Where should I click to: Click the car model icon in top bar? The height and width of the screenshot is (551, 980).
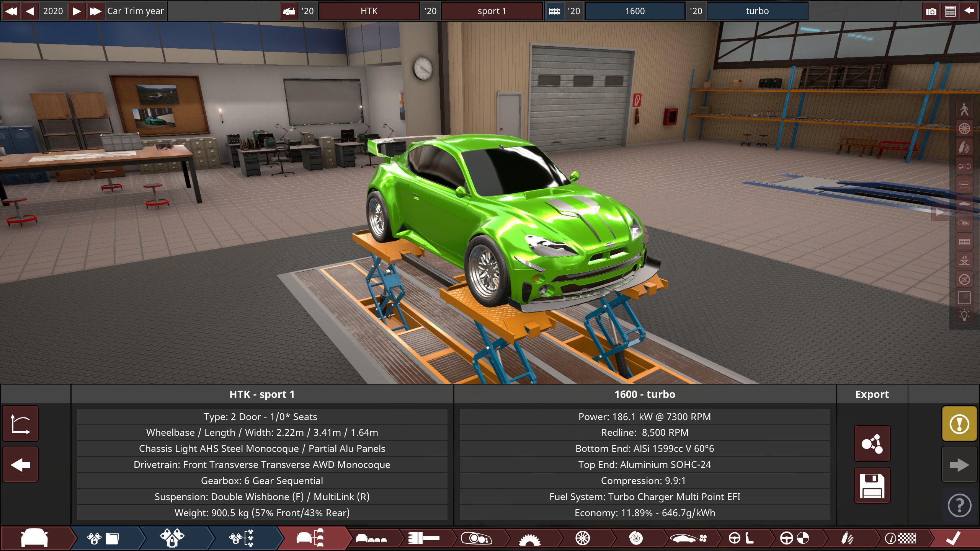click(x=289, y=11)
